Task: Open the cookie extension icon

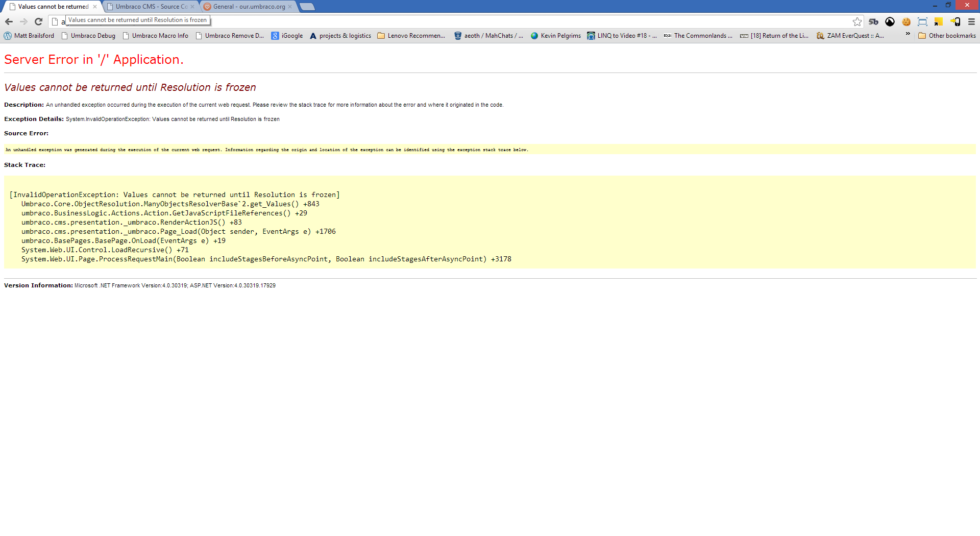Action: point(906,21)
